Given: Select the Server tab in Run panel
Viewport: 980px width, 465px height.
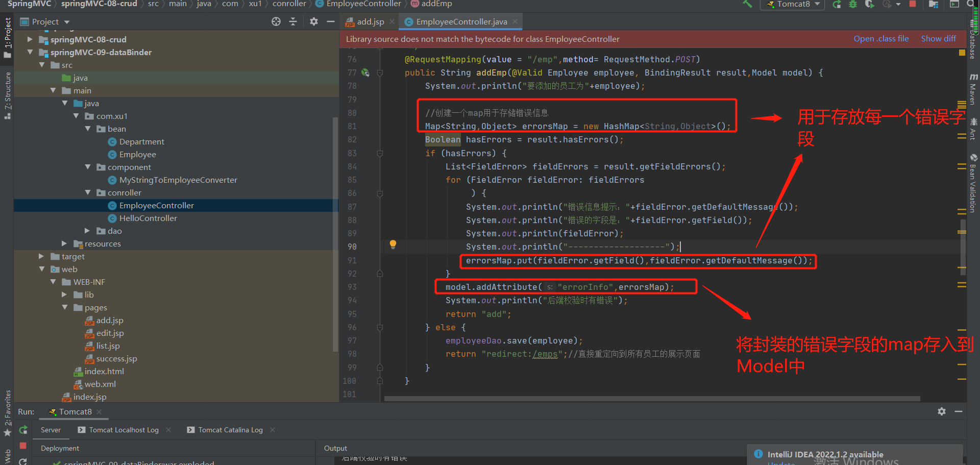Looking at the screenshot, I should point(51,430).
